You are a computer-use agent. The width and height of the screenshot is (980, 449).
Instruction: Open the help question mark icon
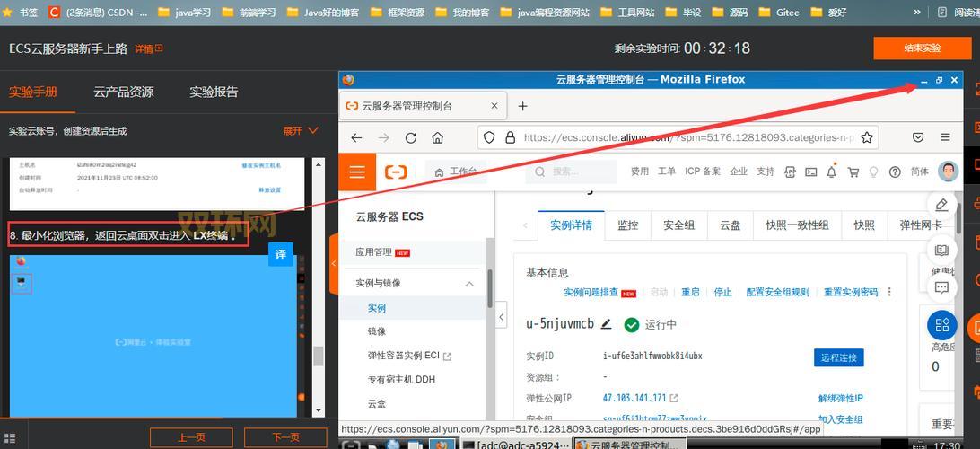895,172
